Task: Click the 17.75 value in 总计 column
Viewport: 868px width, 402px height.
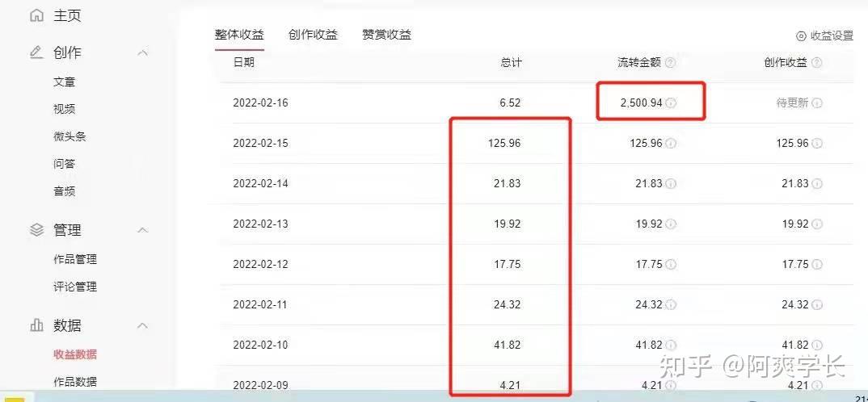Action: coord(507,264)
